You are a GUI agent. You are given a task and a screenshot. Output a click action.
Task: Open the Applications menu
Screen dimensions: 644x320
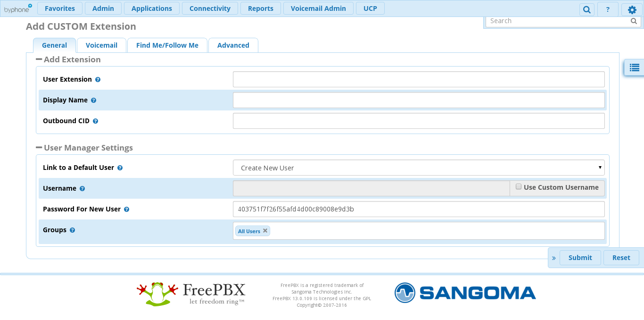(151, 8)
